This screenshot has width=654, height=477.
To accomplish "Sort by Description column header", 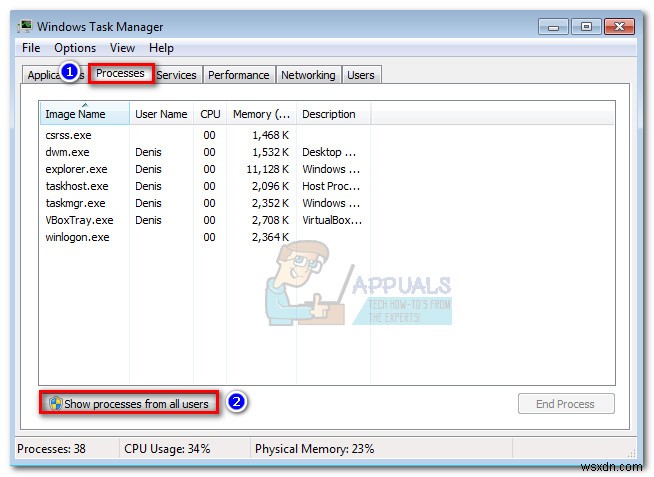I will 333,114.
